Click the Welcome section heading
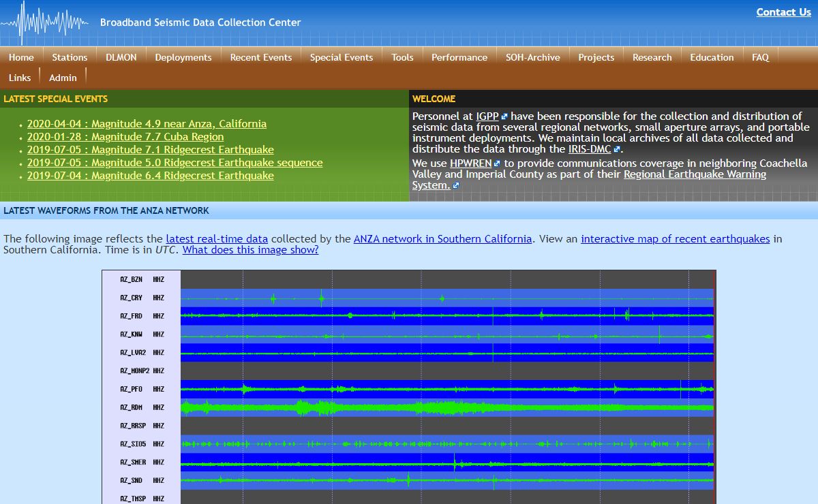This screenshot has height=504, width=818. coord(434,99)
